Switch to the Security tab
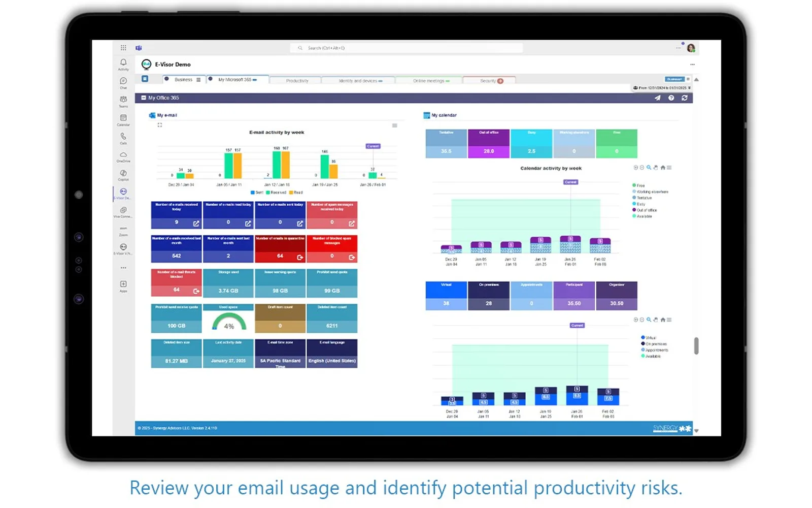The width and height of the screenshot is (812, 508). click(x=490, y=81)
